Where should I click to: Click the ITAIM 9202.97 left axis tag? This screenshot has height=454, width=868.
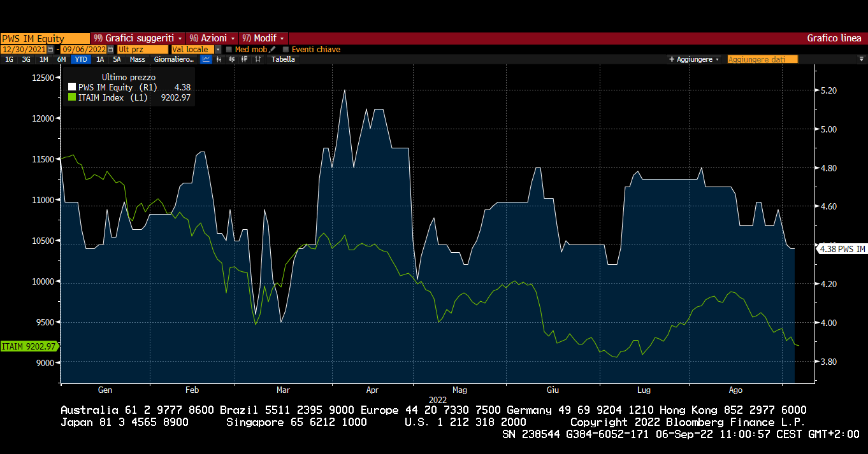tap(29, 346)
